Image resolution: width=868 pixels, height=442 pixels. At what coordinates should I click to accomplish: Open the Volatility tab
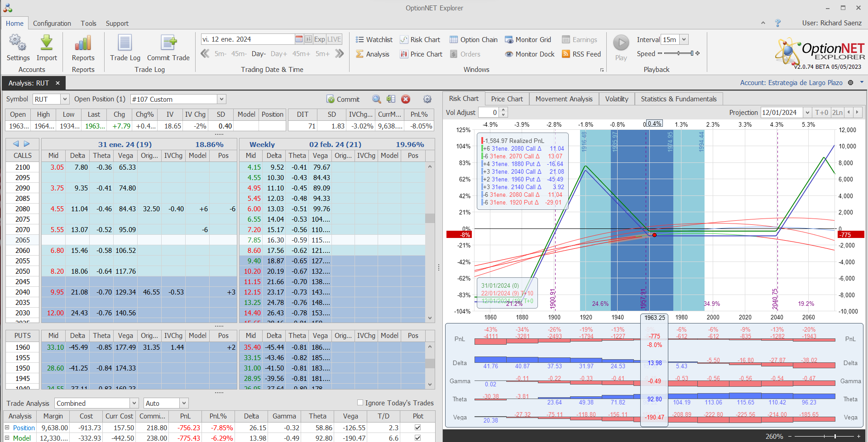click(617, 99)
